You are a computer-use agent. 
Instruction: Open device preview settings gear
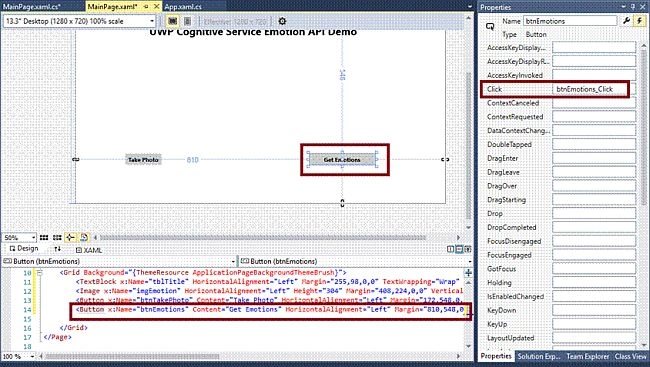click(282, 21)
